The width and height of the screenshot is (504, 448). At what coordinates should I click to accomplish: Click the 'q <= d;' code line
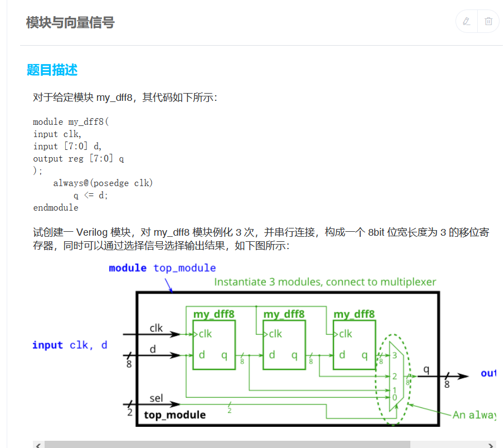coord(91,195)
